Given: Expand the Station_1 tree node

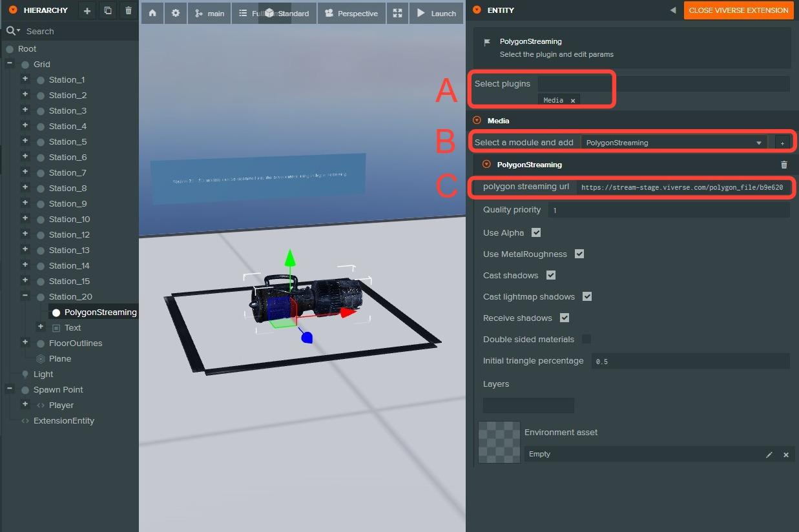Looking at the screenshot, I should click(25, 79).
